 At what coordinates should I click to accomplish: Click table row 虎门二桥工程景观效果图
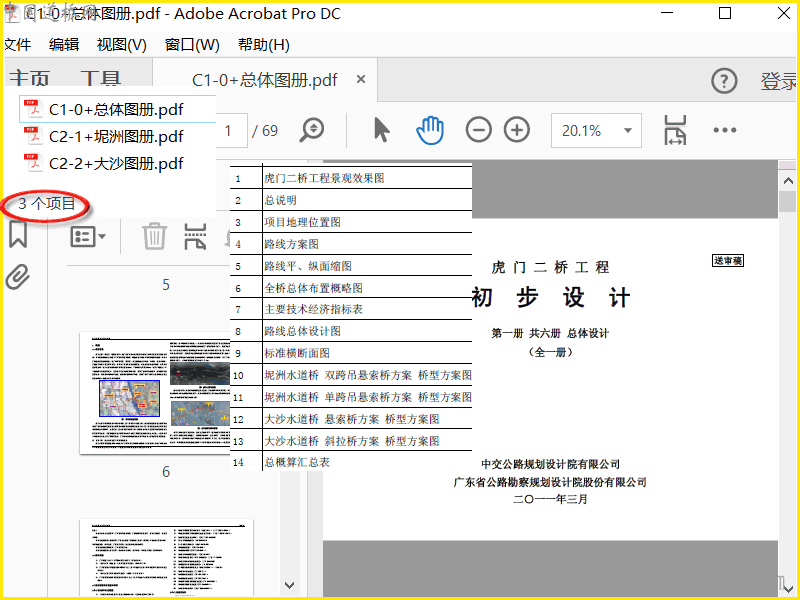351,178
